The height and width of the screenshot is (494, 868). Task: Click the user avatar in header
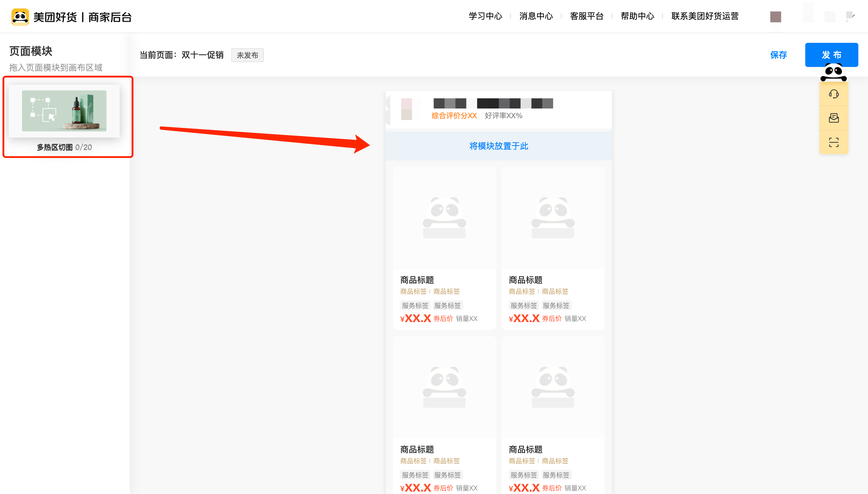[775, 17]
